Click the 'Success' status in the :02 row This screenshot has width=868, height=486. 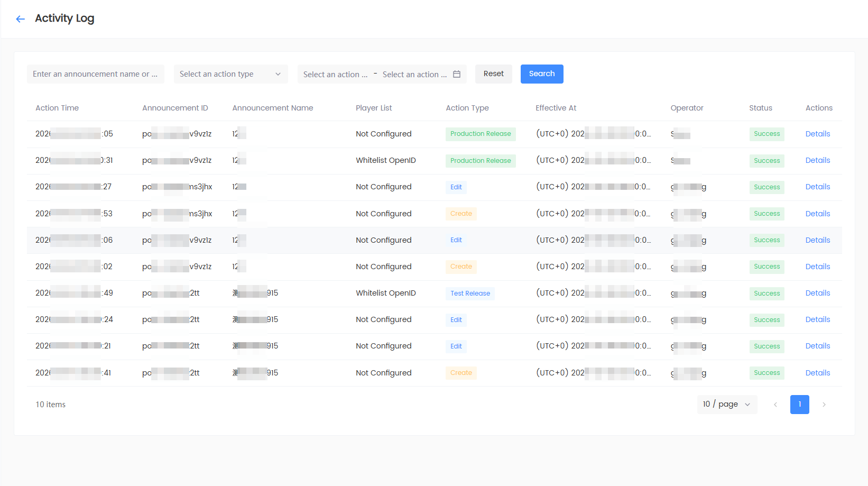tap(767, 267)
